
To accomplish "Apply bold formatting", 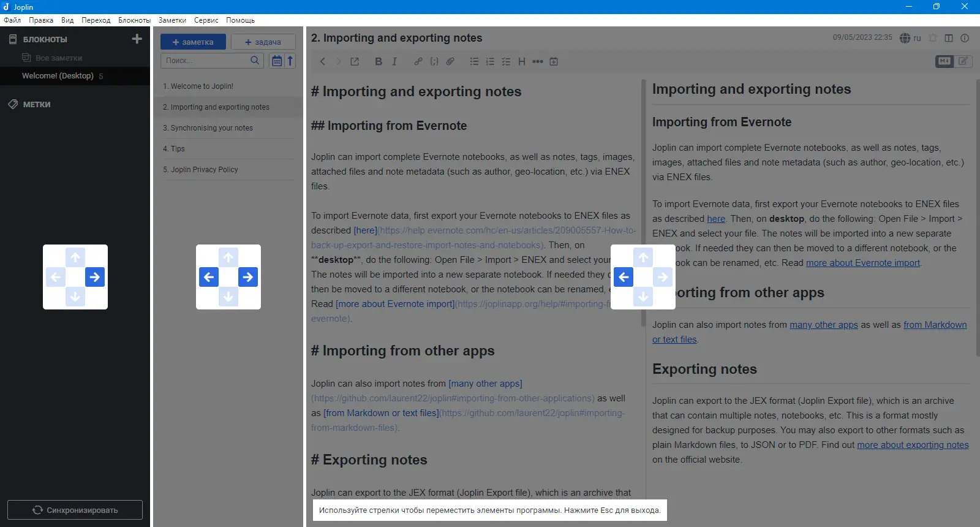I will (379, 61).
